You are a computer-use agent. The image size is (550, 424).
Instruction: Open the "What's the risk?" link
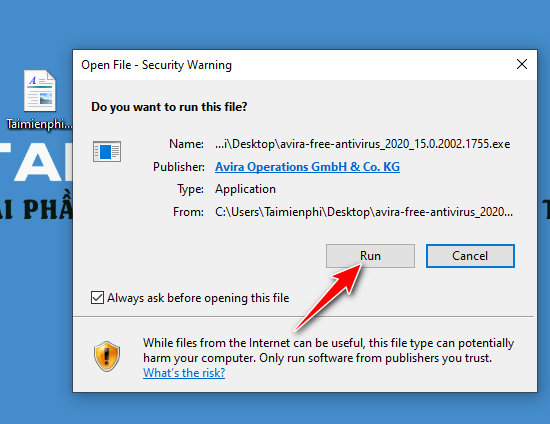pyautogui.click(x=184, y=372)
